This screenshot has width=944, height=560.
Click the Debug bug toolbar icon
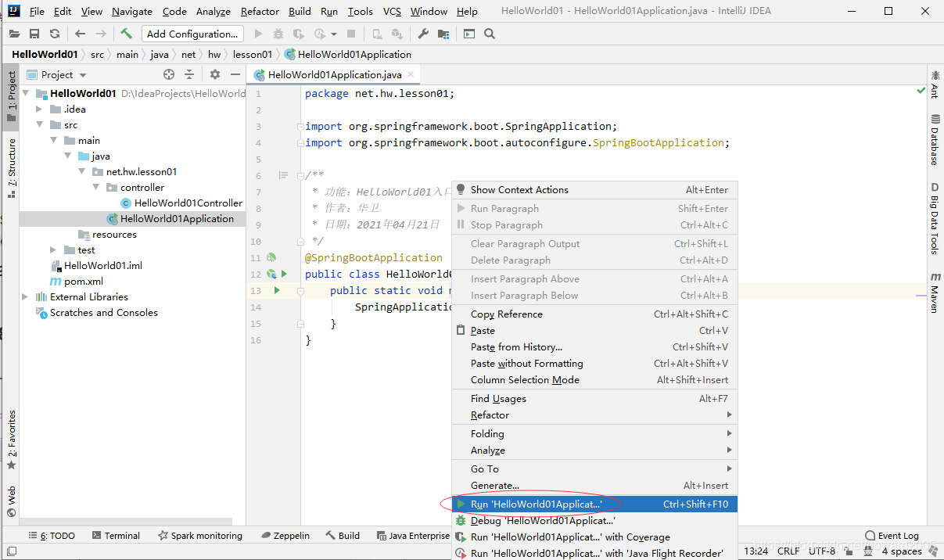(278, 34)
